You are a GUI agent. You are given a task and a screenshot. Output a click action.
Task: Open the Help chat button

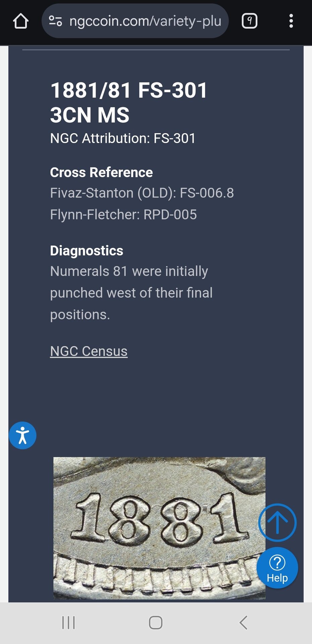click(x=277, y=568)
